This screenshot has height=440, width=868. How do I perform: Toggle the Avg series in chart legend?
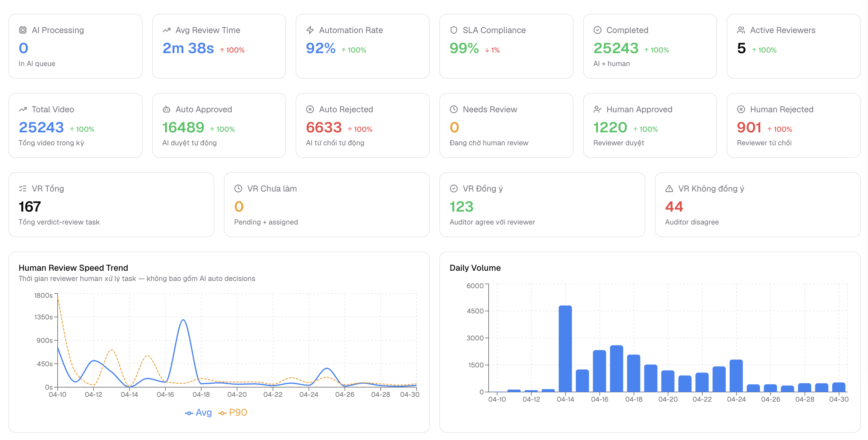198,412
